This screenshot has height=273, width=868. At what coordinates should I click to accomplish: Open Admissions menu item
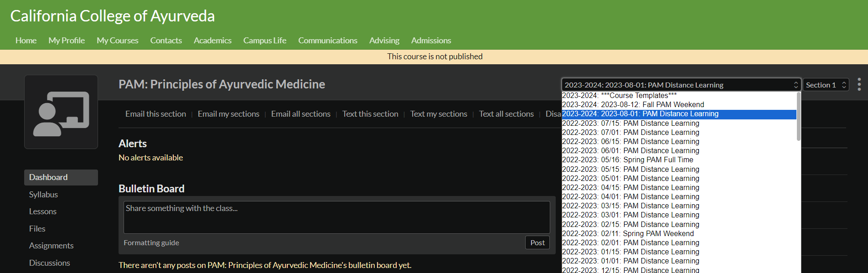(x=431, y=41)
